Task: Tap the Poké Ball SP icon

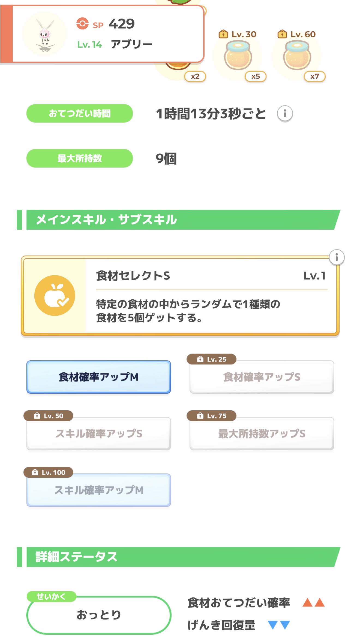Action: [82, 24]
